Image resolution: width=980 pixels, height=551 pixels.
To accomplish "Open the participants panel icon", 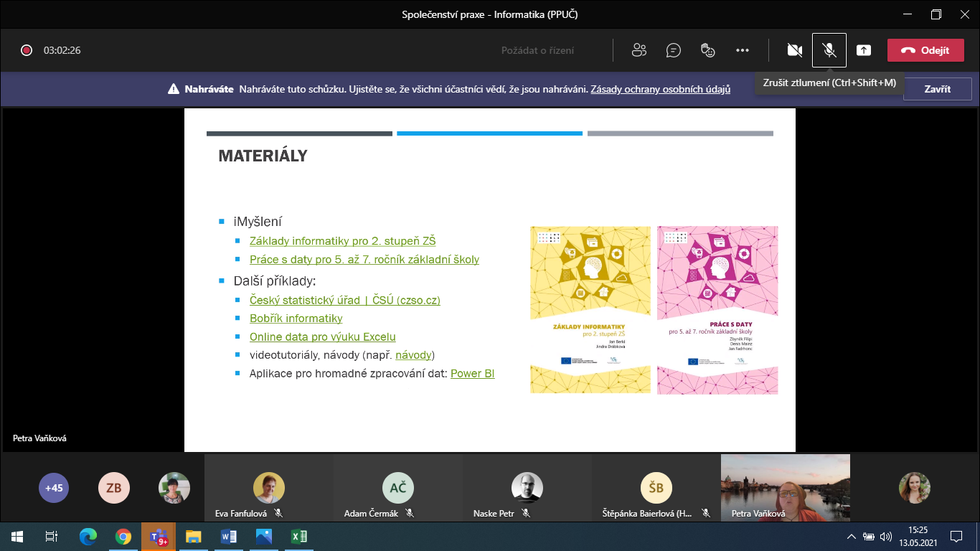I will (x=639, y=50).
